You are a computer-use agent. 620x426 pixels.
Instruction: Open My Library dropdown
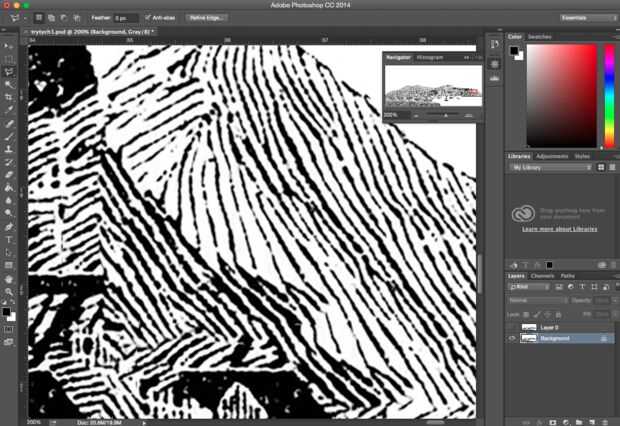(550, 168)
